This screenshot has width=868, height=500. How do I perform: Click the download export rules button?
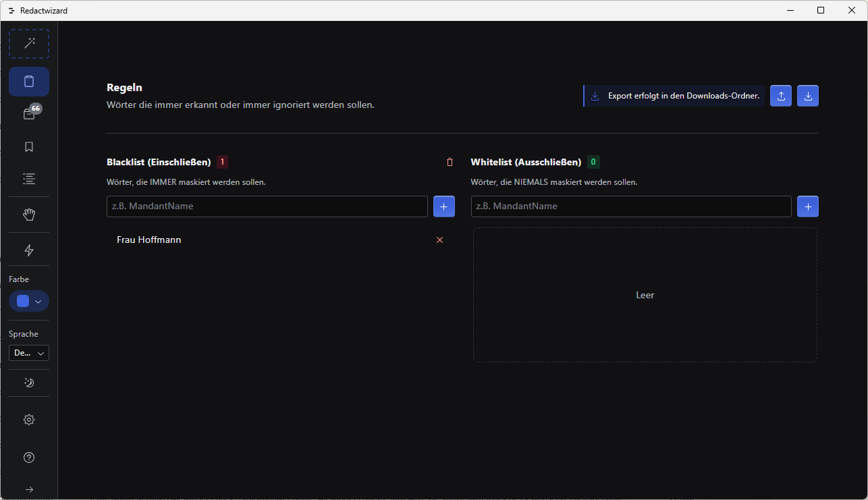point(808,96)
